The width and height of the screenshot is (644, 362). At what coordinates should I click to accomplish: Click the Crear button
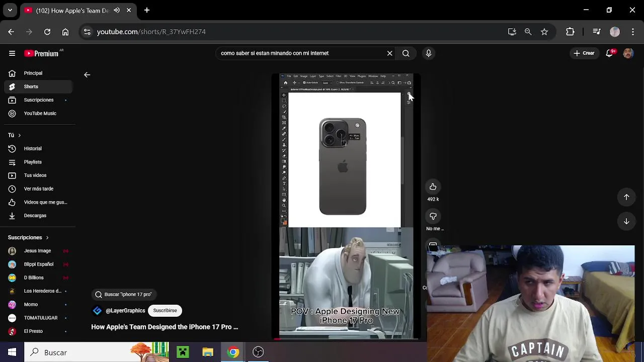click(x=584, y=53)
